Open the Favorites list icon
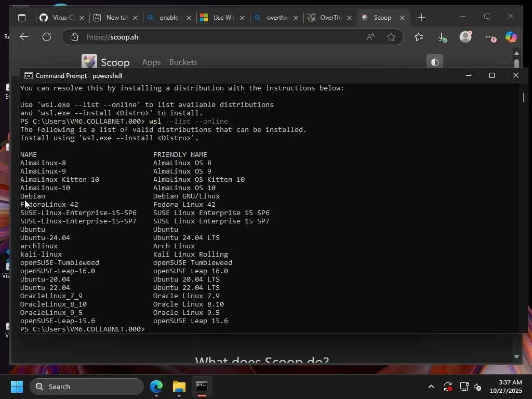This screenshot has height=399, width=532. coord(419,37)
